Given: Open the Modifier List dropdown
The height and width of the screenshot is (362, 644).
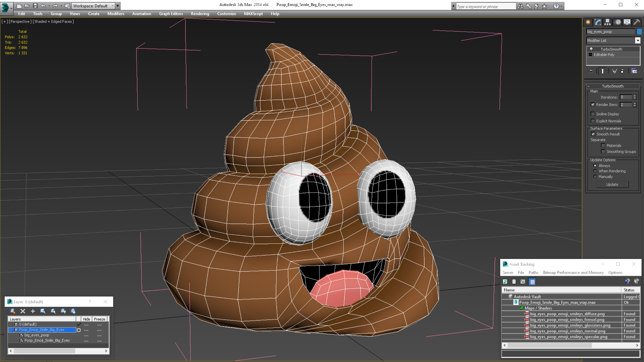Looking at the screenshot, I should click(638, 40).
